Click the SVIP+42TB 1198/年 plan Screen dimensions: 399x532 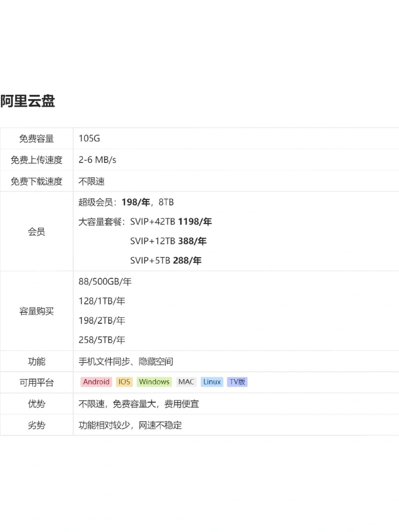pos(171,222)
